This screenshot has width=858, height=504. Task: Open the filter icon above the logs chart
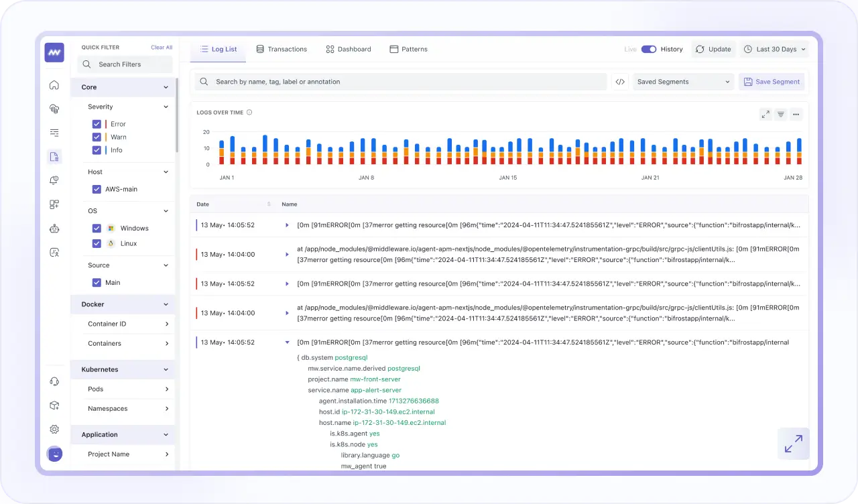780,114
